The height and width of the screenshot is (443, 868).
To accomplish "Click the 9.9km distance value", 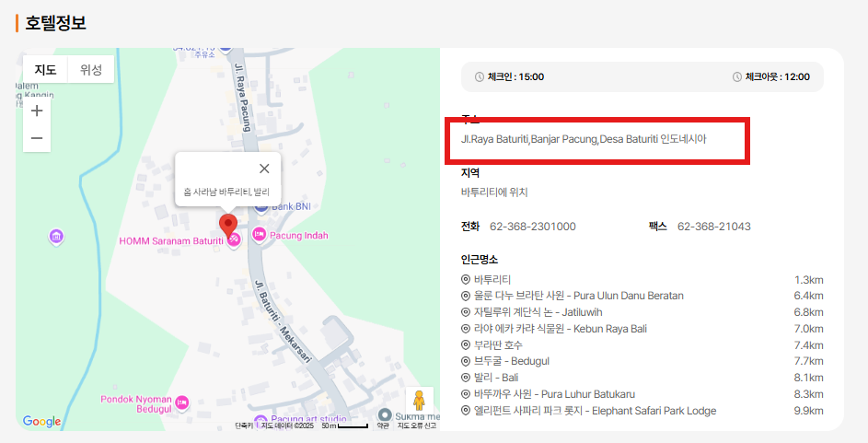I will [809, 411].
